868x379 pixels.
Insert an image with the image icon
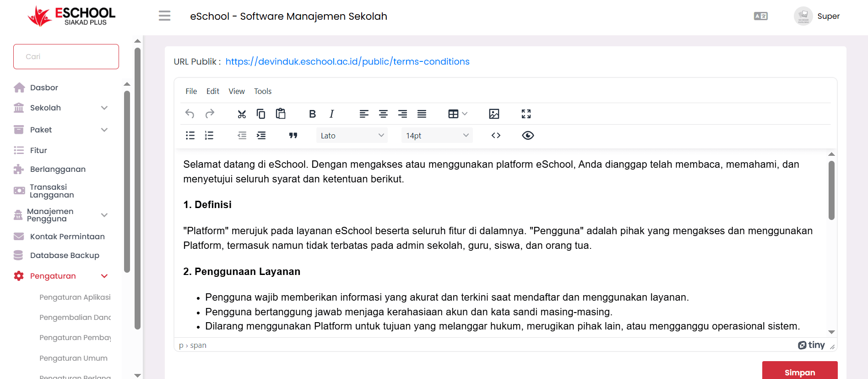pos(494,114)
